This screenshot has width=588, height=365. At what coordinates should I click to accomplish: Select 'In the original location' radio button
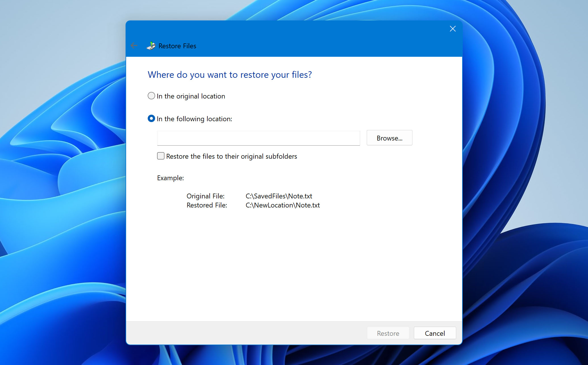tap(151, 96)
